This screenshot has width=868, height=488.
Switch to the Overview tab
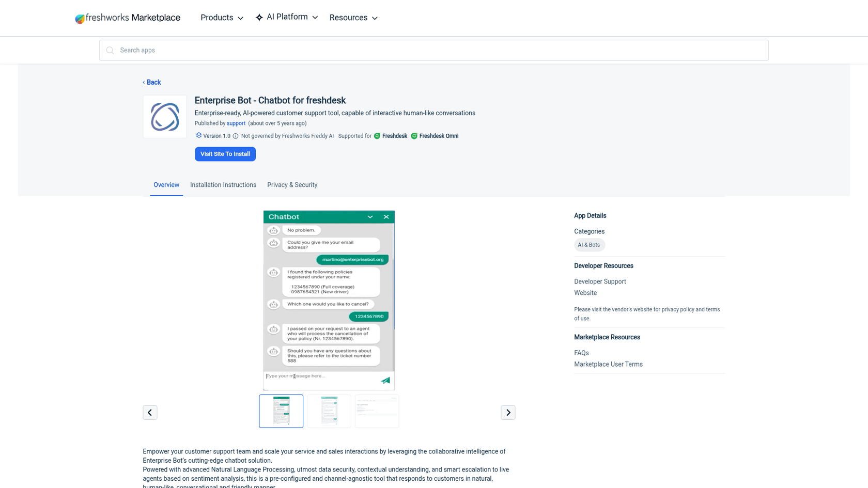coord(166,185)
